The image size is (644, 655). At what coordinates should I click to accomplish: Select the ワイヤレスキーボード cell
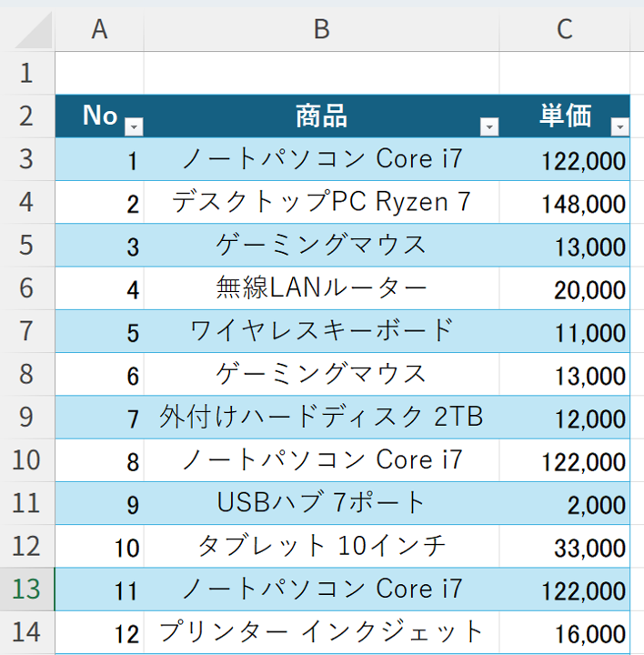click(321, 331)
